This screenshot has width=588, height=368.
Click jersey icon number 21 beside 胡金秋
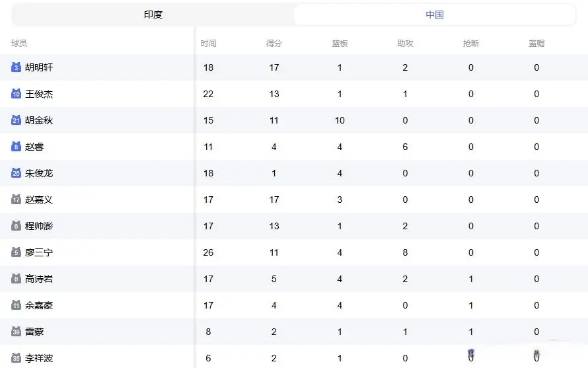click(17, 120)
